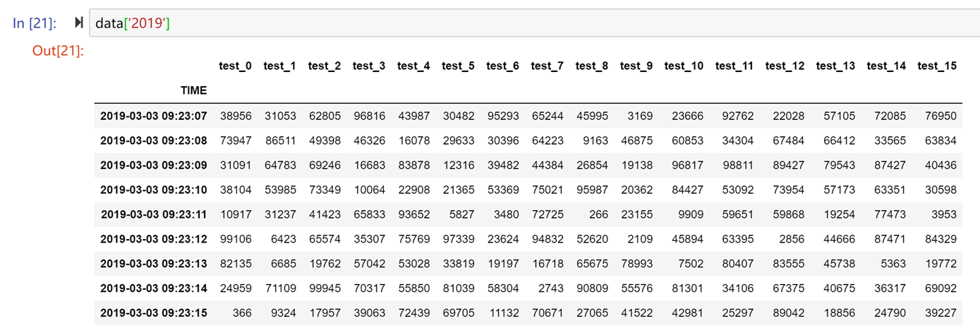Click the test_0 column header

pyautogui.click(x=235, y=66)
